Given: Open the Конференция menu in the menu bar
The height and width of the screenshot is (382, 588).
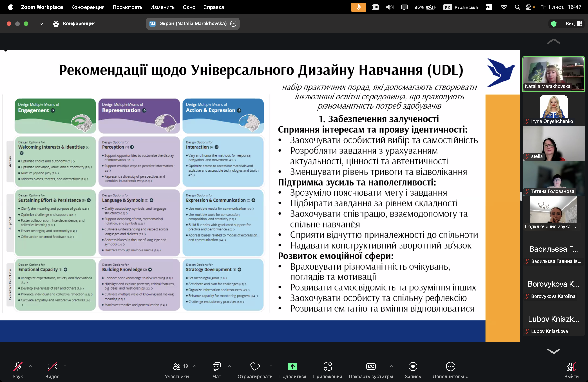Looking at the screenshot, I should click(88, 7).
